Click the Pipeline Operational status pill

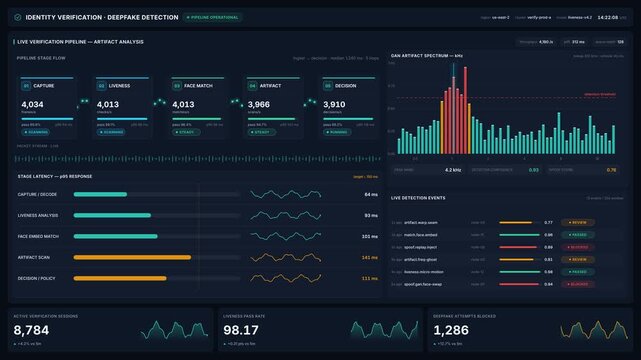point(213,18)
